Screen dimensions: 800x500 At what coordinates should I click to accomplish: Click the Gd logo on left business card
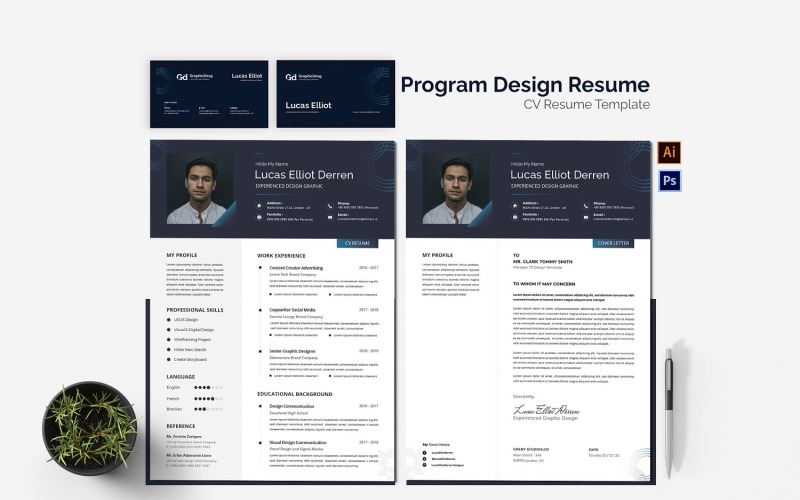coord(181,76)
